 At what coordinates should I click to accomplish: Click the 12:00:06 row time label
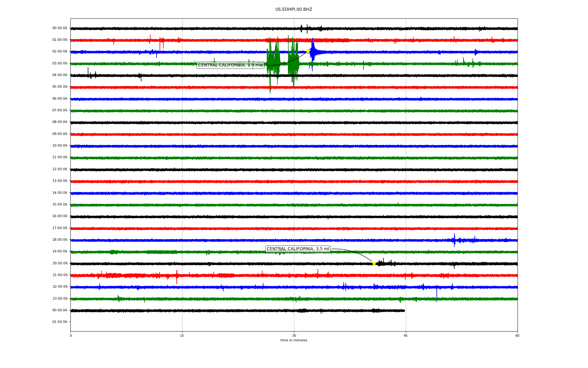click(x=60, y=169)
